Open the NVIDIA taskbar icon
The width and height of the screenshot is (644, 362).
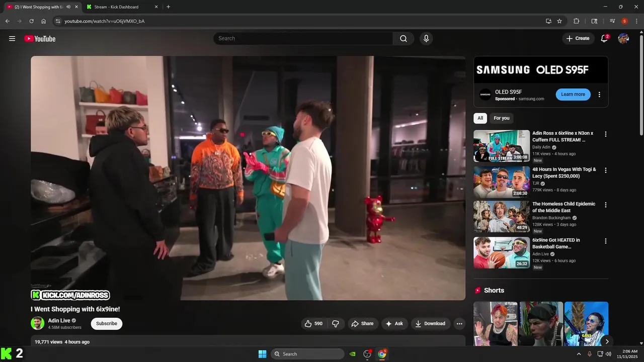coord(353,354)
